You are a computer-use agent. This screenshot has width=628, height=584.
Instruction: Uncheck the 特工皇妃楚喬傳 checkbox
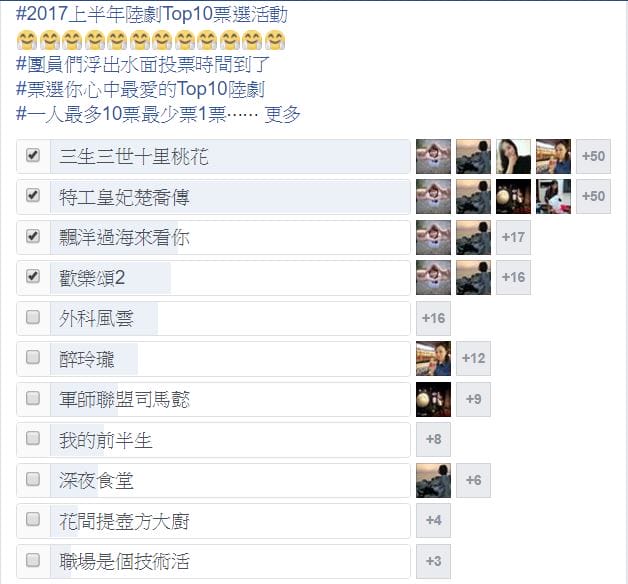[x=33, y=195]
